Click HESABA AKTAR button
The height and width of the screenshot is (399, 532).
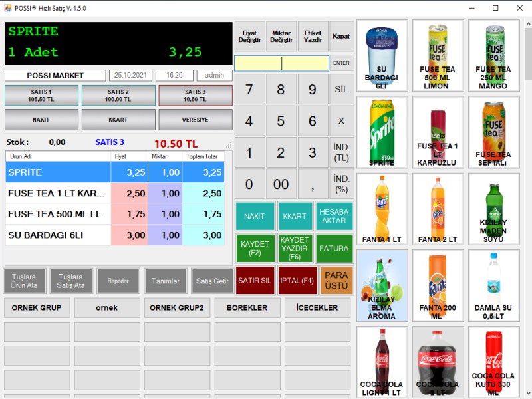(x=334, y=217)
